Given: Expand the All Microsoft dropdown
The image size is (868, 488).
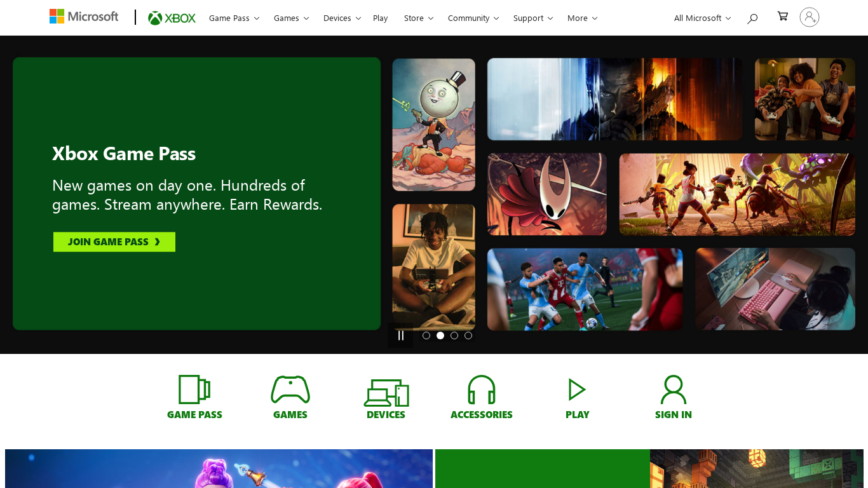Looking at the screenshot, I should [702, 18].
